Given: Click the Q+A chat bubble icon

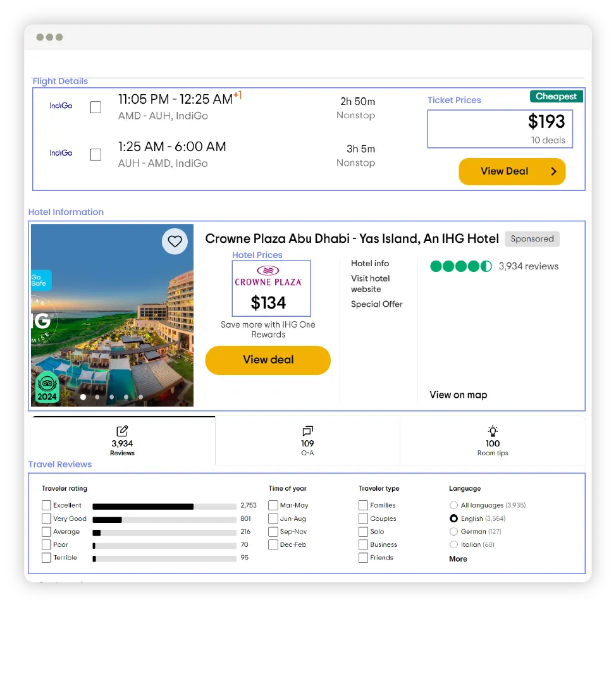Looking at the screenshot, I should click(x=307, y=431).
